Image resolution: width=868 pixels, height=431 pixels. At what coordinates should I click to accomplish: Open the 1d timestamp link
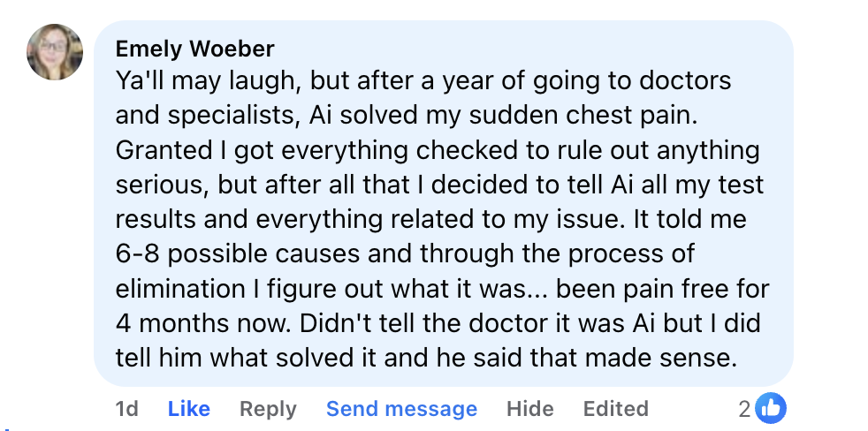click(126, 409)
